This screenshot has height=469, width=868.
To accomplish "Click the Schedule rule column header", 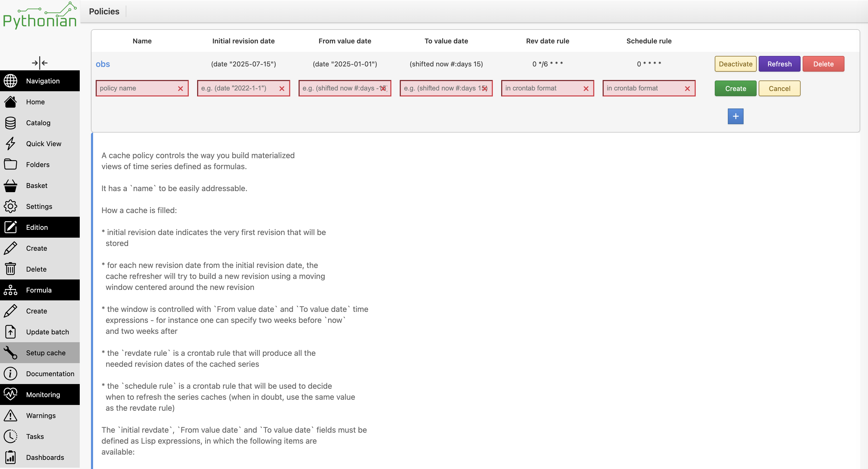I will click(x=649, y=41).
